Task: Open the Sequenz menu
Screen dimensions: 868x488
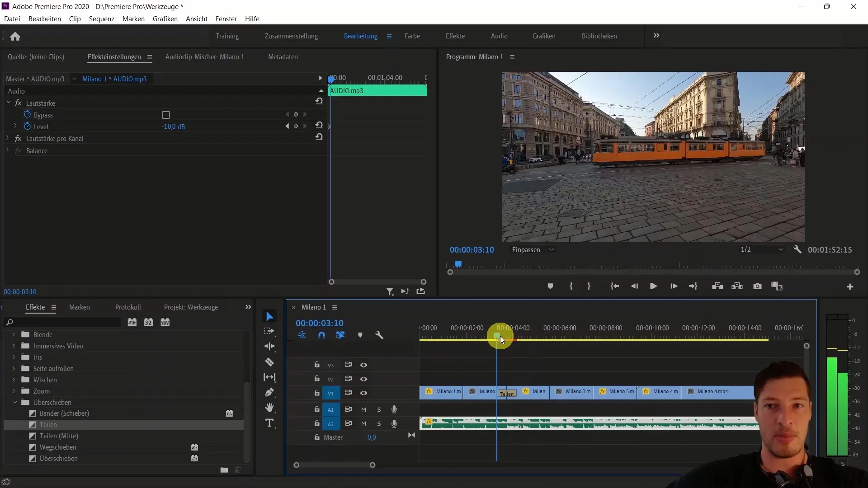Action: 102,19
